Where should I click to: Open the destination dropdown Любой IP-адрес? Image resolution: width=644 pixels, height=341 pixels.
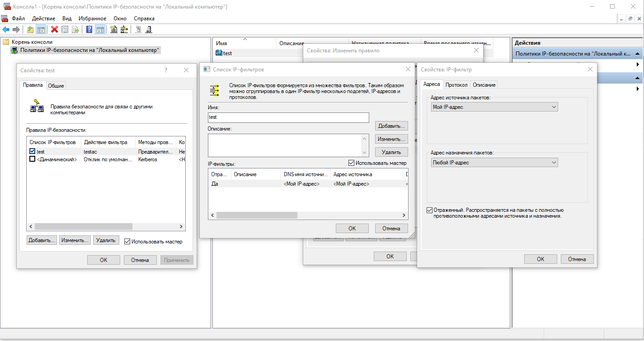point(494,163)
